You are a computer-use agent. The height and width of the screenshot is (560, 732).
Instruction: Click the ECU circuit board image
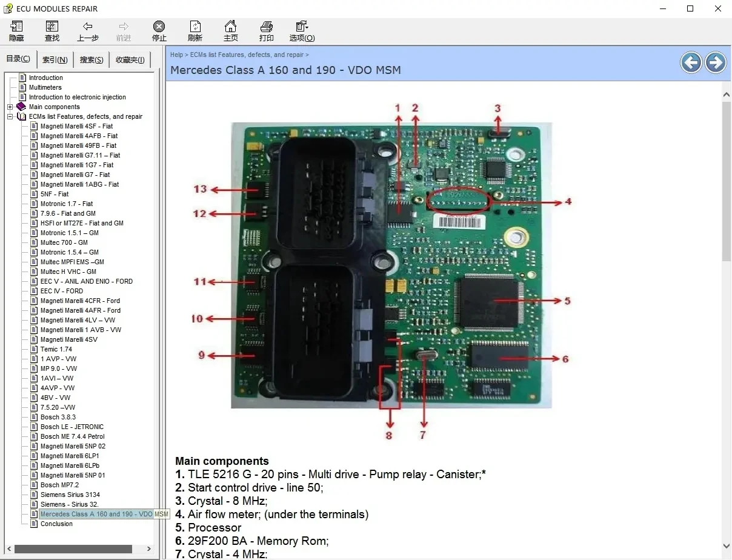[391, 265]
